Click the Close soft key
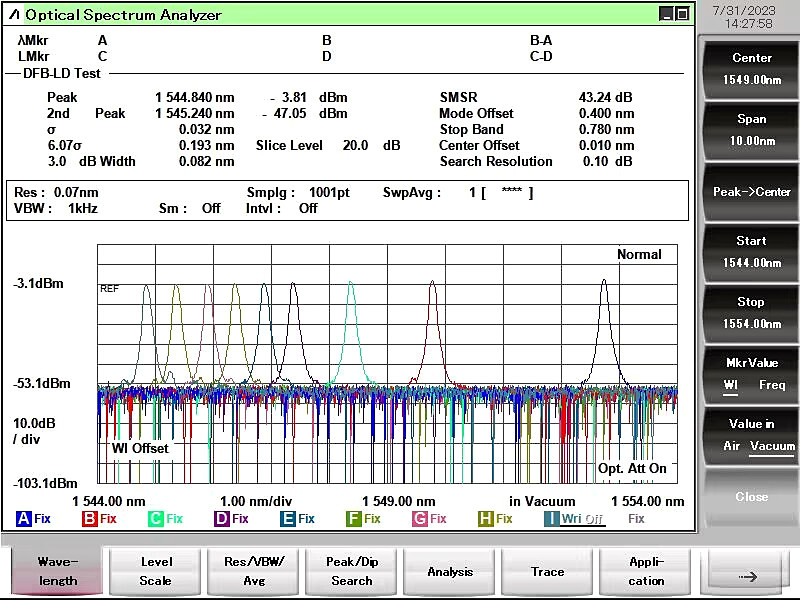This screenshot has height=600, width=800. click(752, 496)
